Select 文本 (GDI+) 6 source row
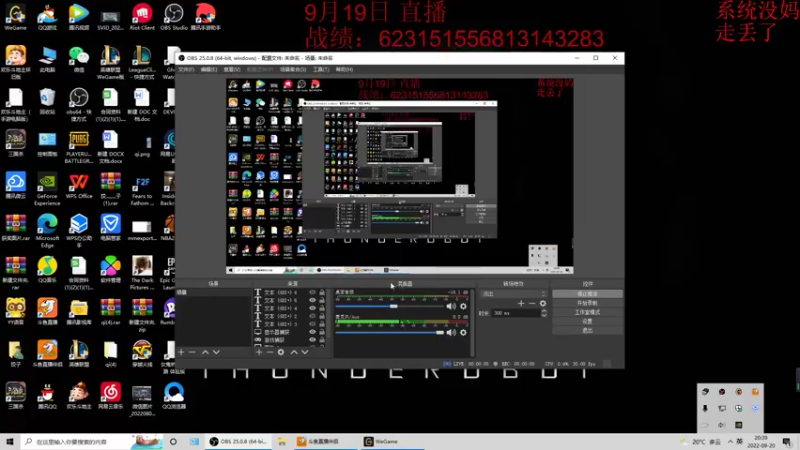800x450 pixels. pyautogui.click(x=290, y=293)
